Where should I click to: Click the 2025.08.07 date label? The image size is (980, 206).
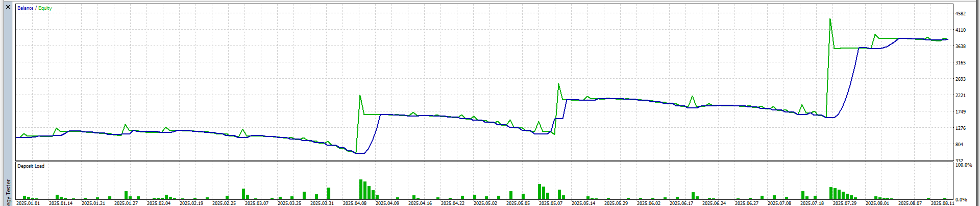tap(910, 203)
